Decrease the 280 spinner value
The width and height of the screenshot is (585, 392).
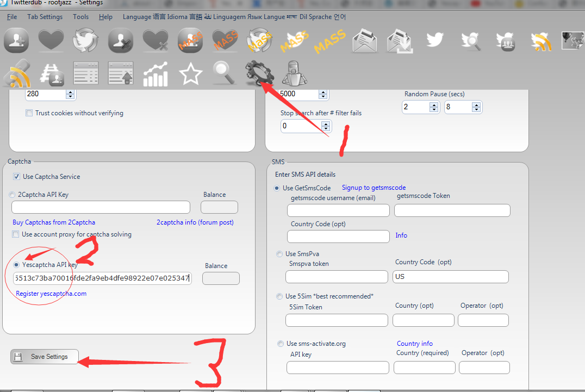70,96
